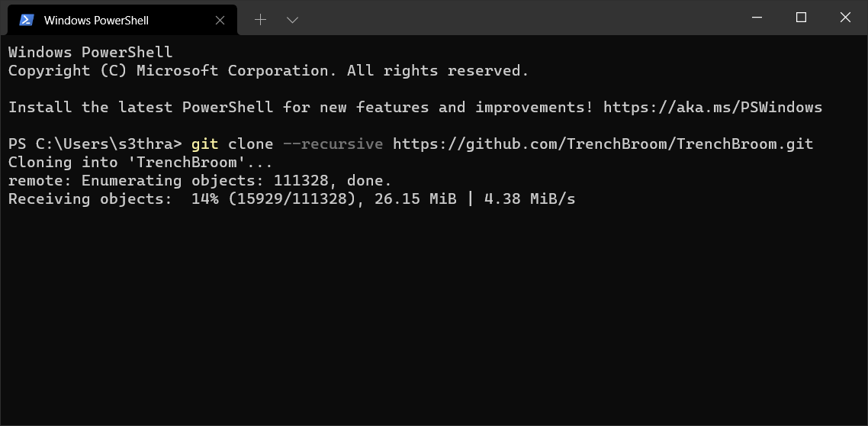Click the clone subcommand word
Viewport: 868px width, 426px height.
click(251, 144)
